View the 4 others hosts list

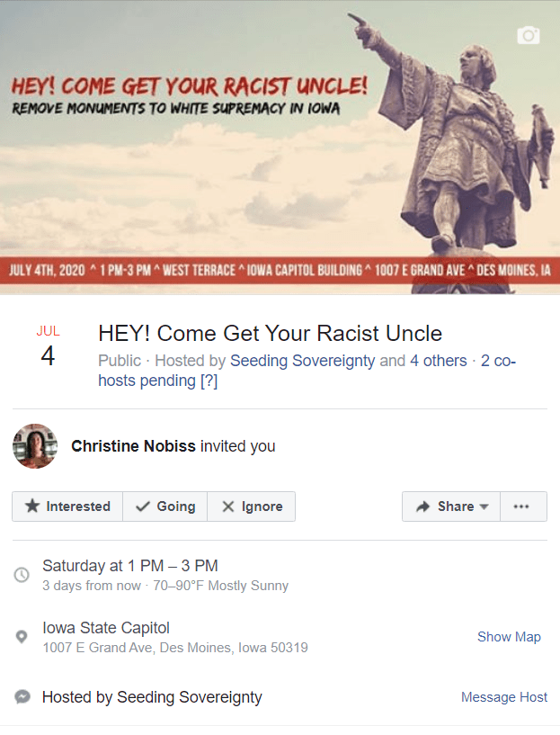(x=439, y=361)
